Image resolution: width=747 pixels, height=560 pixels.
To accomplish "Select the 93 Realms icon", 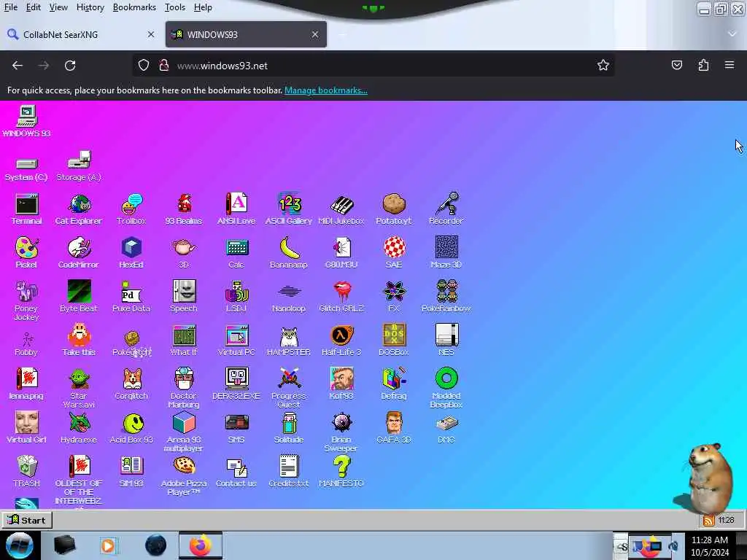I will tap(184, 209).
